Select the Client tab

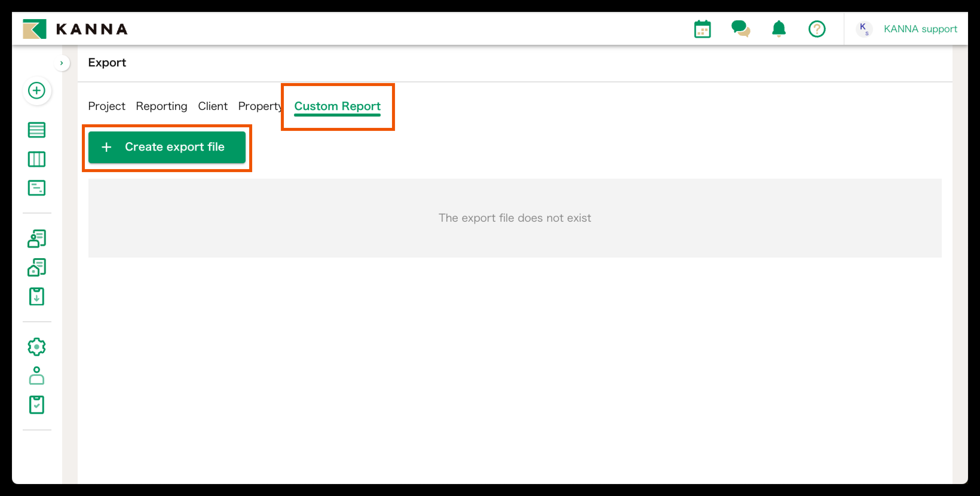[x=213, y=106]
